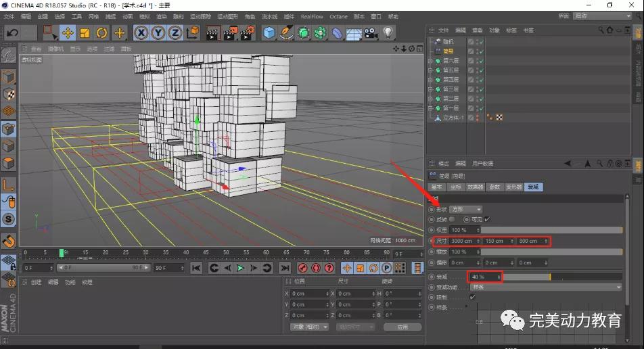Switch to the 效果器 tab
The height and width of the screenshot is (349, 644).
(x=475, y=187)
